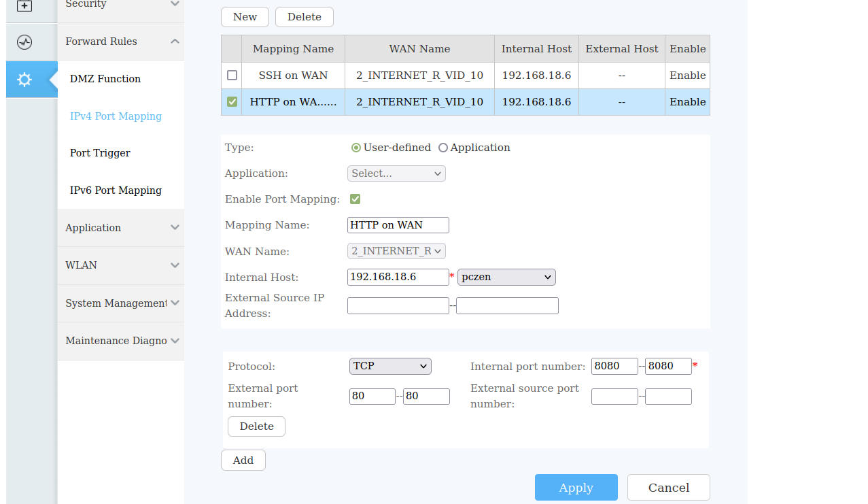Click the plus box icon in sidebar
868x504 pixels.
(x=25, y=5)
